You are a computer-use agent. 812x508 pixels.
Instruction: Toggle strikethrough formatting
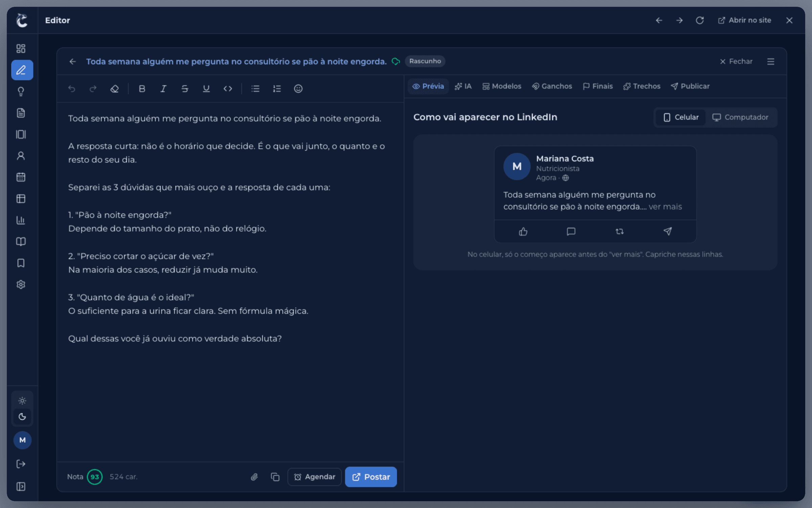(185, 89)
